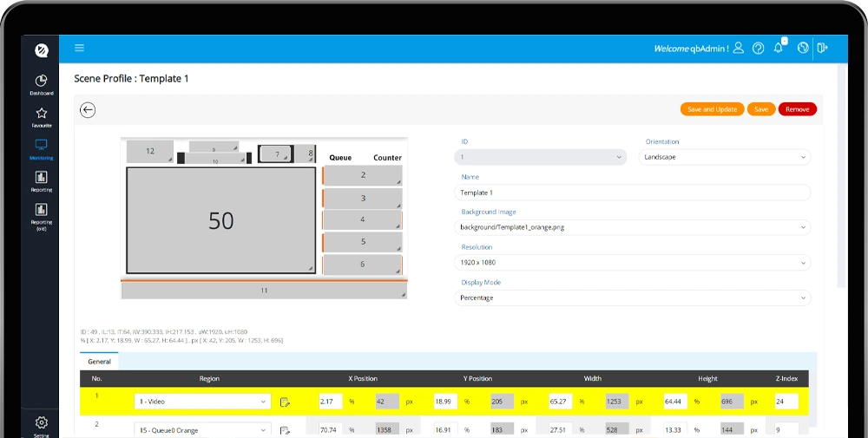The image size is (868, 438).
Task: Click edit icon beside 15 - Queue0 Orange
Action: [x=285, y=430]
